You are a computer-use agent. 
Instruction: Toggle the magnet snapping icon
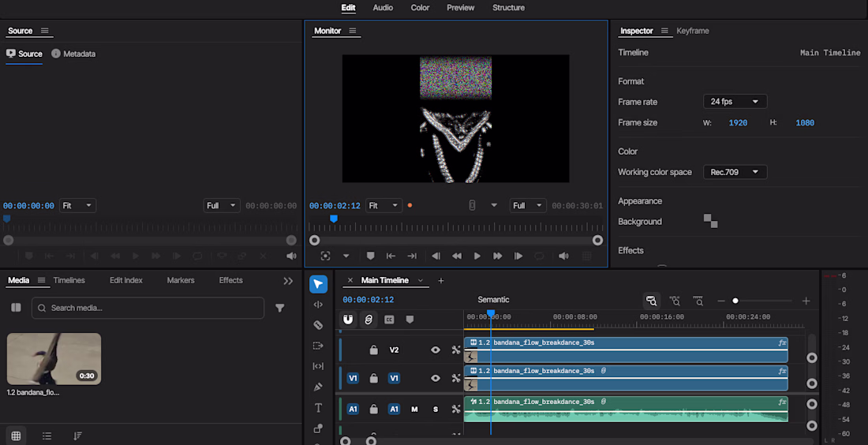(x=348, y=320)
